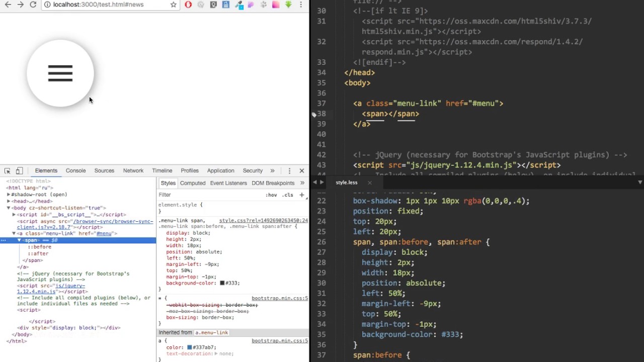Switch to the Network tab

point(133,171)
